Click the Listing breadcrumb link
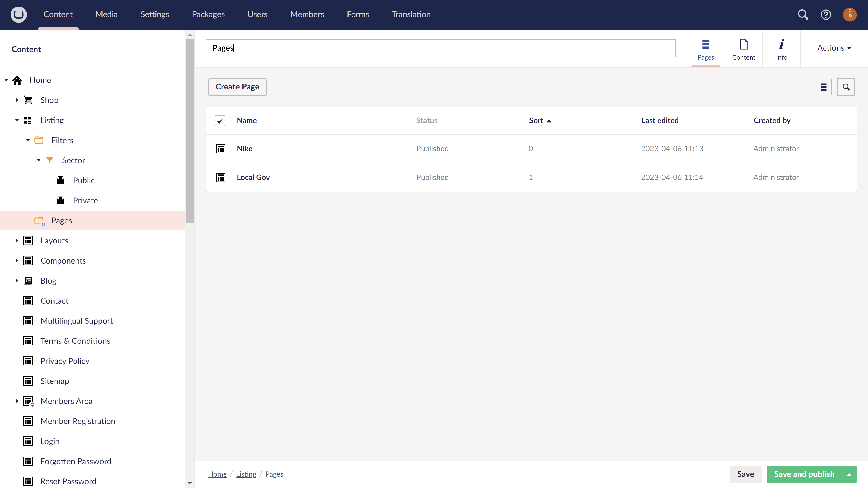 click(x=246, y=474)
